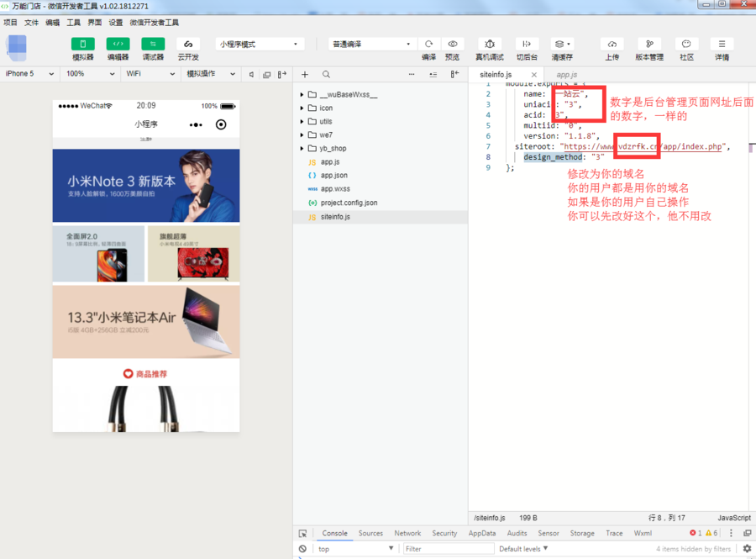Clear the console with the block icon

point(302,549)
